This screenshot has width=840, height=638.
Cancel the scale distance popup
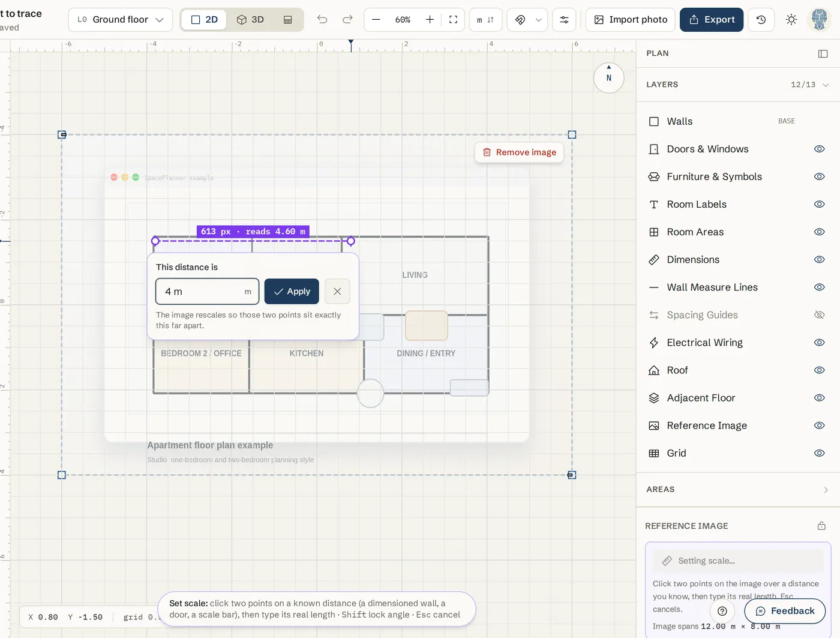pyautogui.click(x=337, y=291)
